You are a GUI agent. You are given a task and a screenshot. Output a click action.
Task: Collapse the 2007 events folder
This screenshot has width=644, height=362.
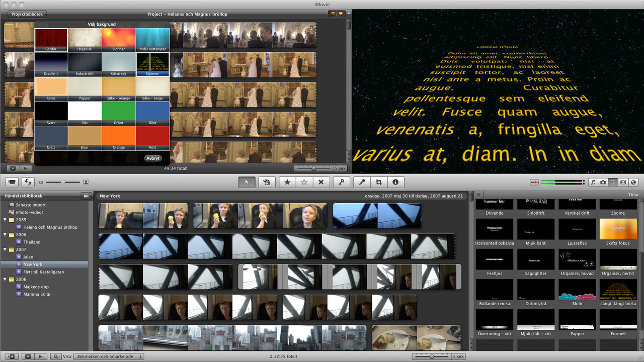6,249
